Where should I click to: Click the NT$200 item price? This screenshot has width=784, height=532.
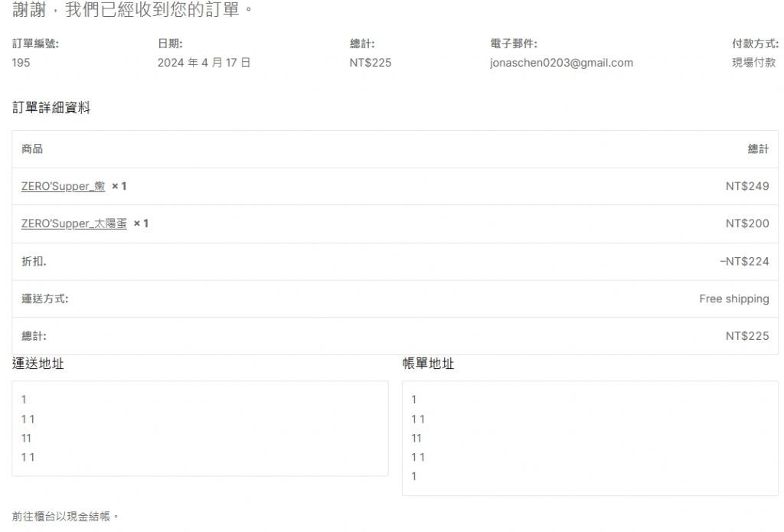coord(747,224)
